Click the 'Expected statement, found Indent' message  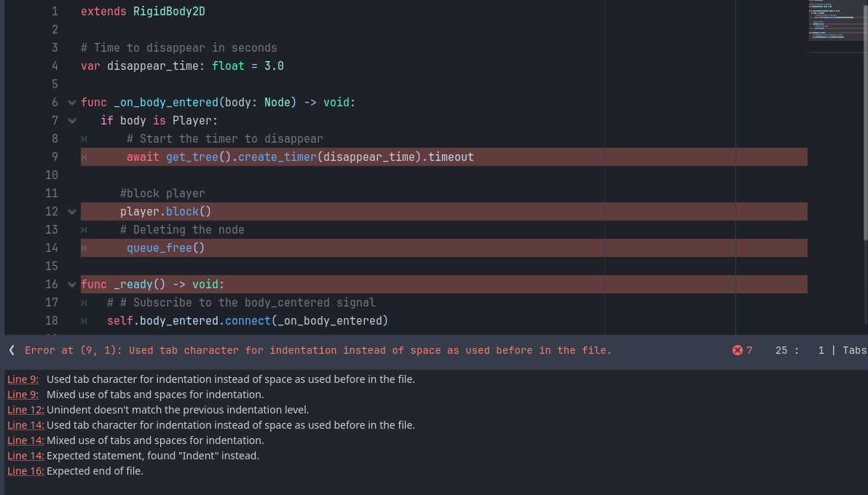[153, 456]
